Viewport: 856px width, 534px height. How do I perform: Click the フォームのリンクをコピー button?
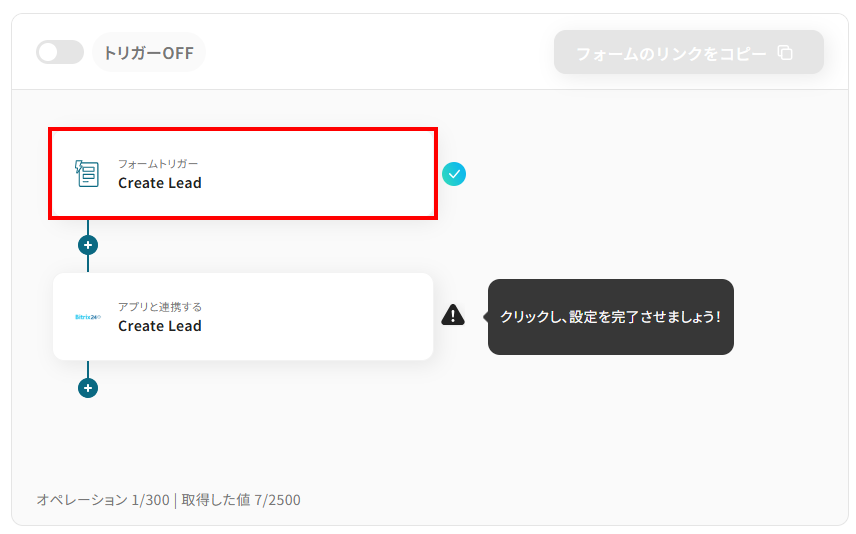688,52
